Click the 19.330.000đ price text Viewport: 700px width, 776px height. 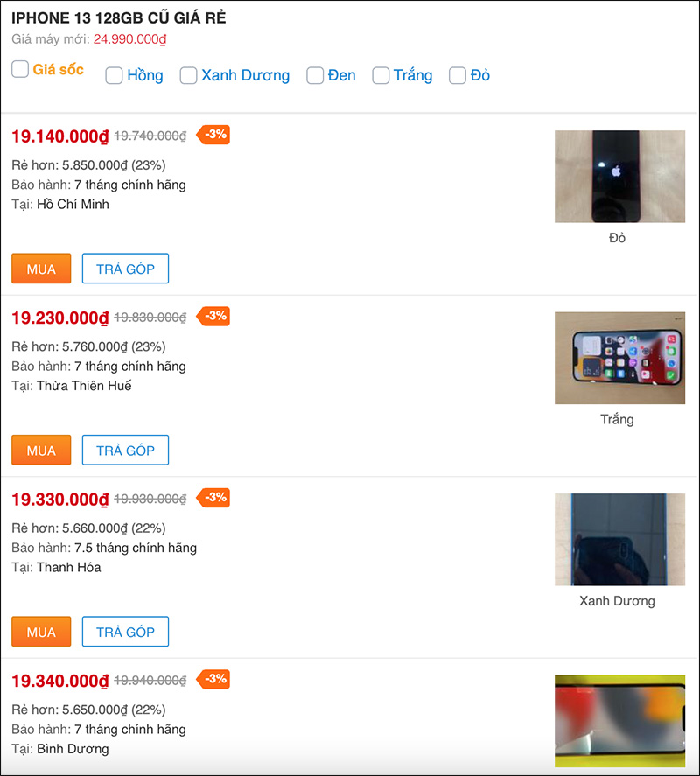click(59, 500)
